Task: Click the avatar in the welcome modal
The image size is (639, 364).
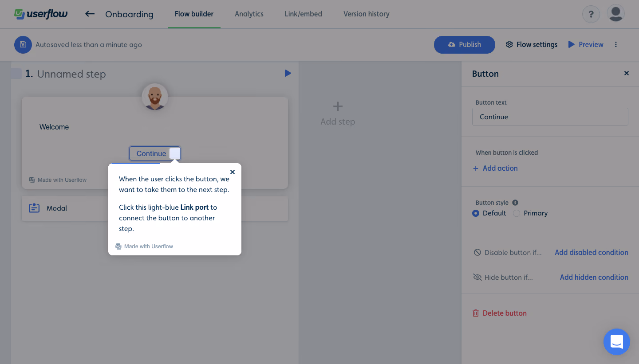Action: 155,97
